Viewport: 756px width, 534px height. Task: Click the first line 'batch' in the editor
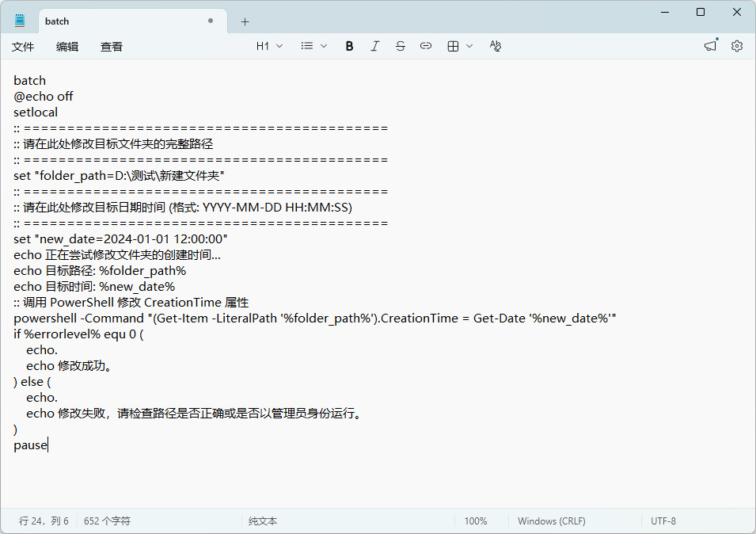click(x=30, y=81)
